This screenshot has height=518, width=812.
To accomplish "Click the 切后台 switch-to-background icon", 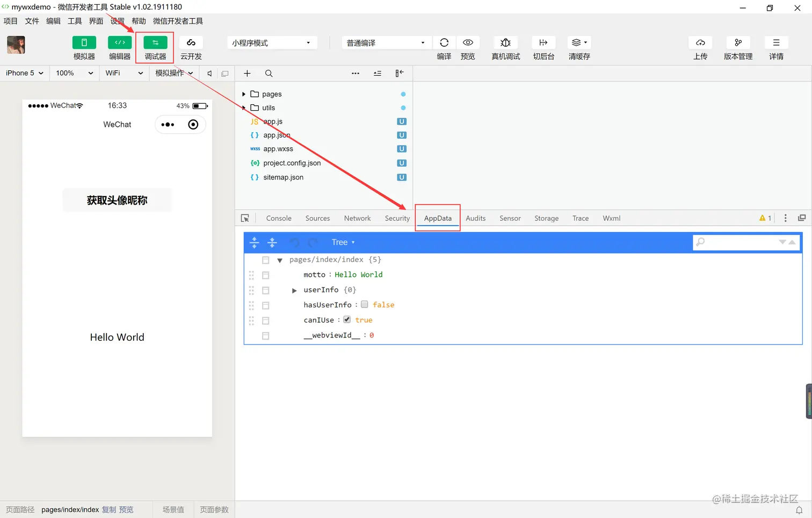I will (x=543, y=42).
